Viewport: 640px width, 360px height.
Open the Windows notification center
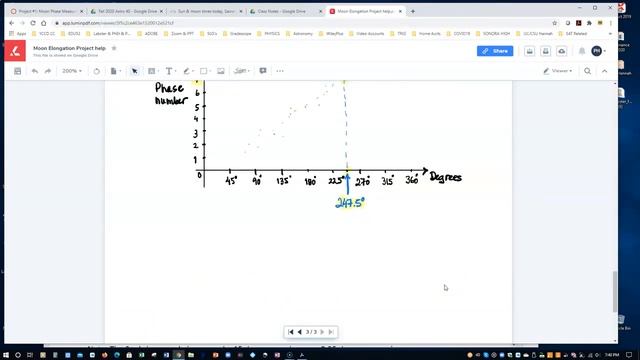(629, 355)
